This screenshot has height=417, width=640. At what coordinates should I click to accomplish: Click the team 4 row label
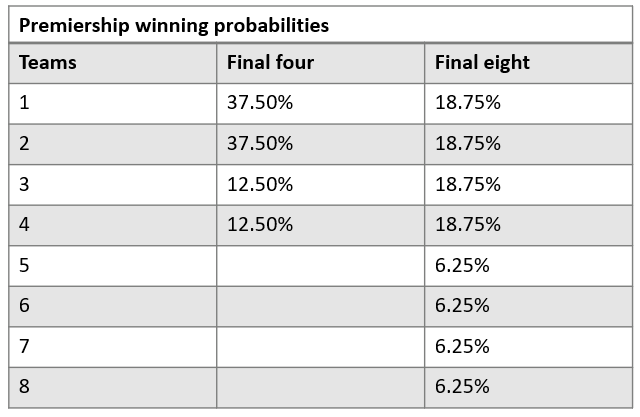(25, 225)
